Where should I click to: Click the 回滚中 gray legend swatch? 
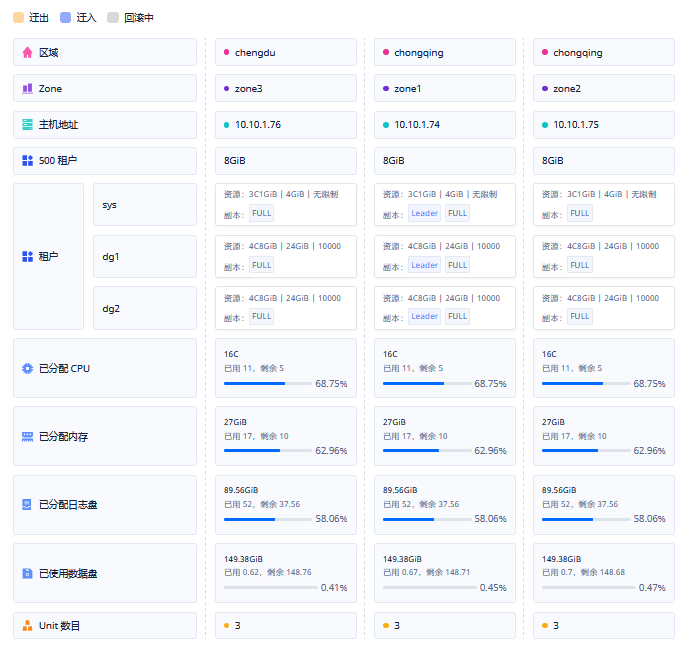[113, 17]
